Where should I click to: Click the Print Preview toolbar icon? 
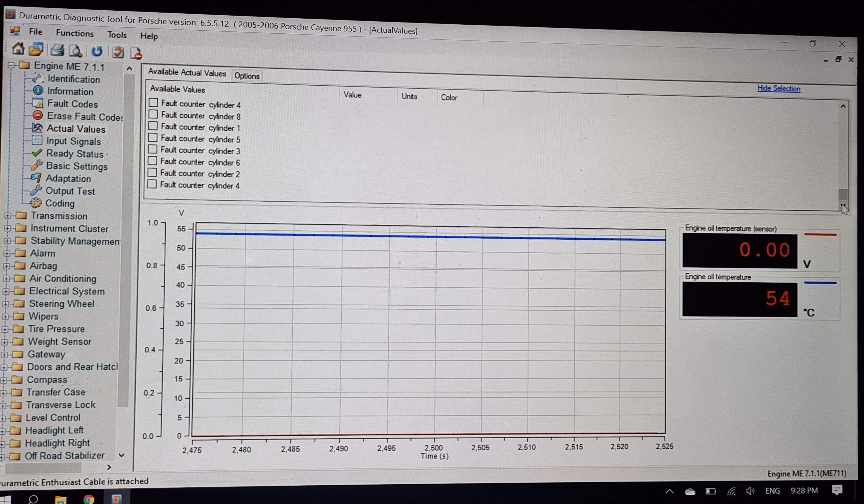(76, 51)
